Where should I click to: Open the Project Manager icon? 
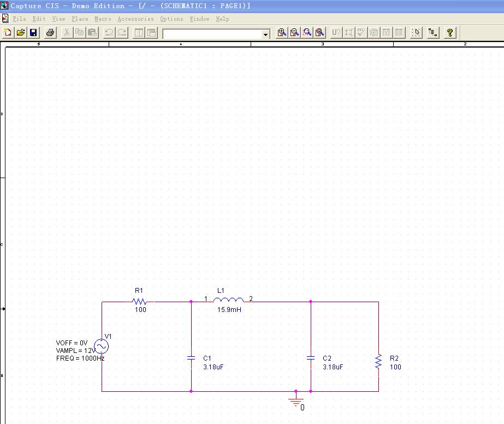[433, 32]
